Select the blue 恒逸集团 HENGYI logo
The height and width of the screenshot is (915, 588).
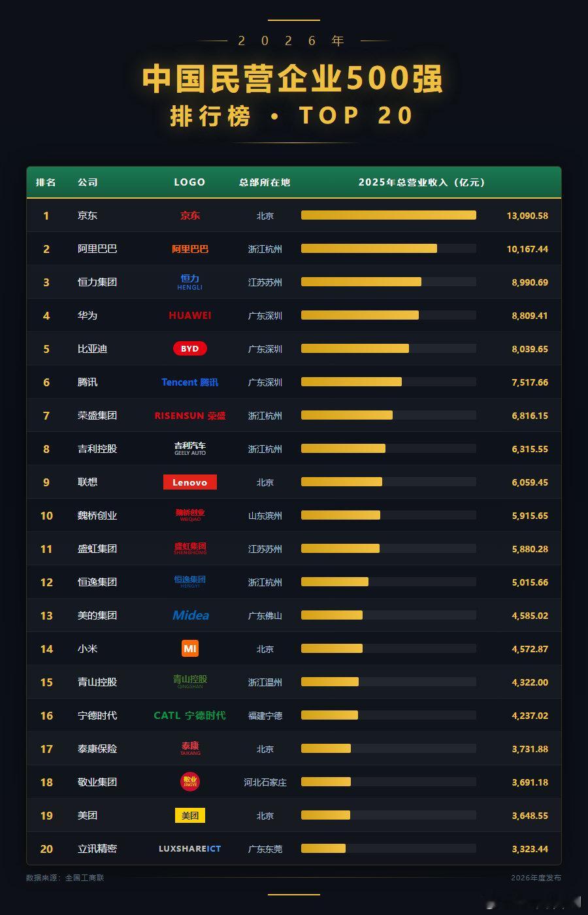[x=190, y=582]
